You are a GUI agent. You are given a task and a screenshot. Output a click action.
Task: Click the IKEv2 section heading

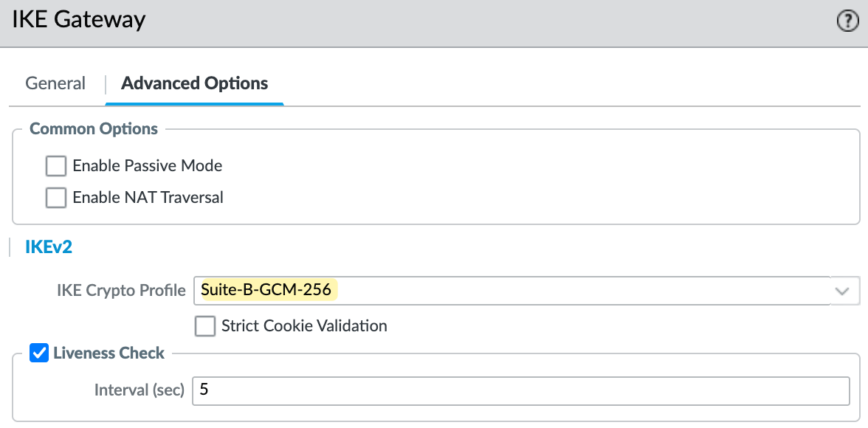coord(49,247)
